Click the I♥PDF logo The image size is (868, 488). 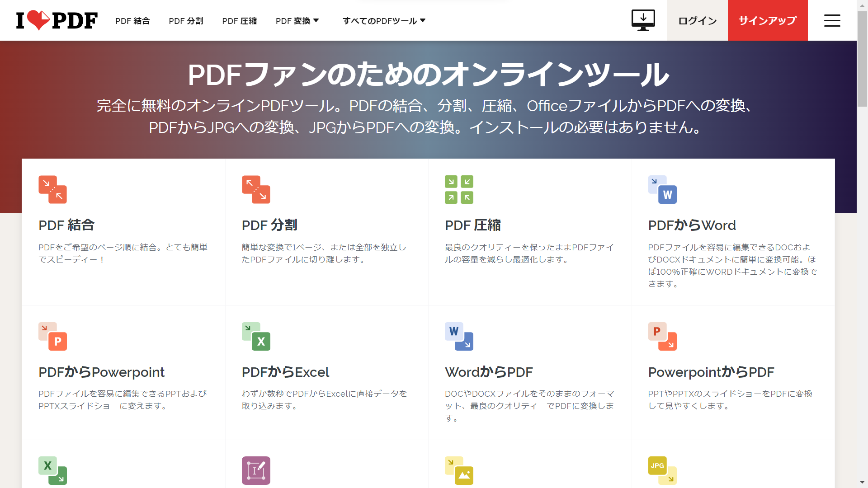pos(57,20)
